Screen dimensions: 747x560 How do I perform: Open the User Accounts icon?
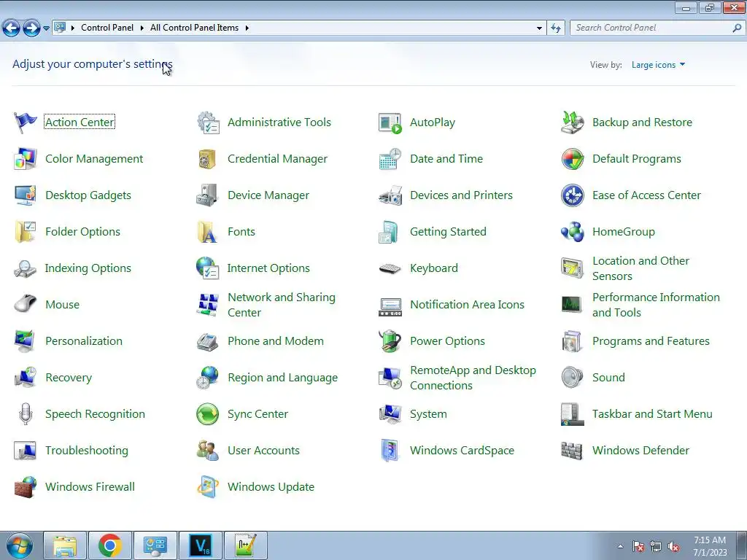(x=208, y=451)
